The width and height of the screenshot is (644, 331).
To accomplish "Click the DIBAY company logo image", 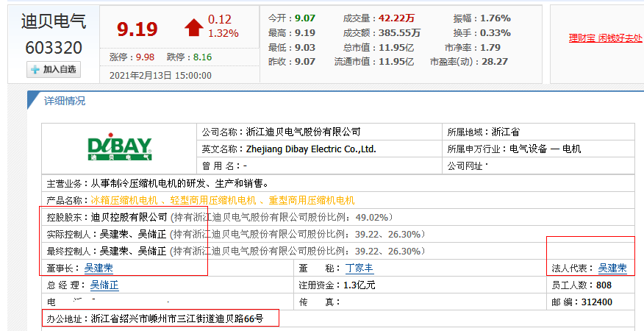I will [120, 147].
